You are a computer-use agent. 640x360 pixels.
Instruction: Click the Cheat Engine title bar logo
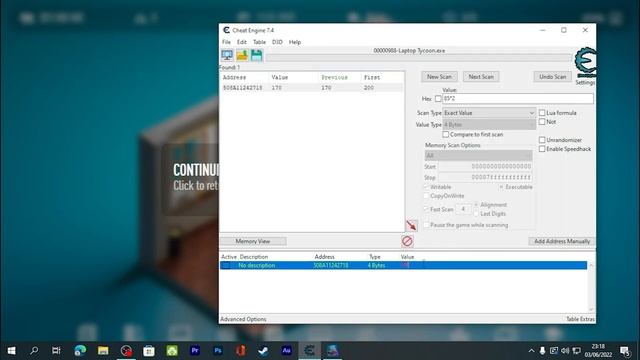pyautogui.click(x=227, y=30)
